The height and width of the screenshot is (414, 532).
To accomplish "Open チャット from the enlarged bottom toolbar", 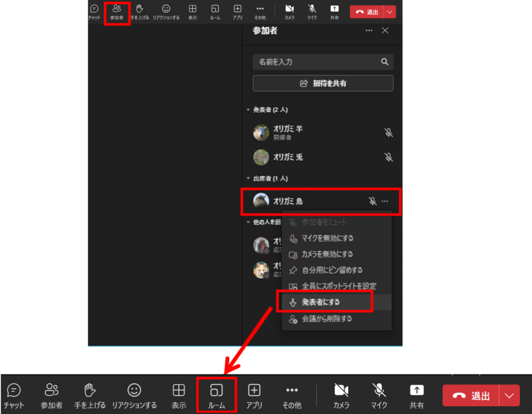I will (14, 395).
